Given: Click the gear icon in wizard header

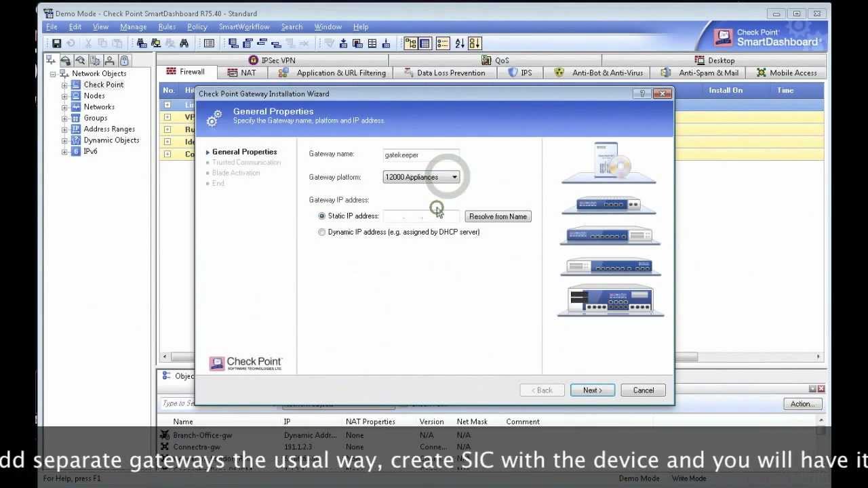Looking at the screenshot, I should point(214,119).
